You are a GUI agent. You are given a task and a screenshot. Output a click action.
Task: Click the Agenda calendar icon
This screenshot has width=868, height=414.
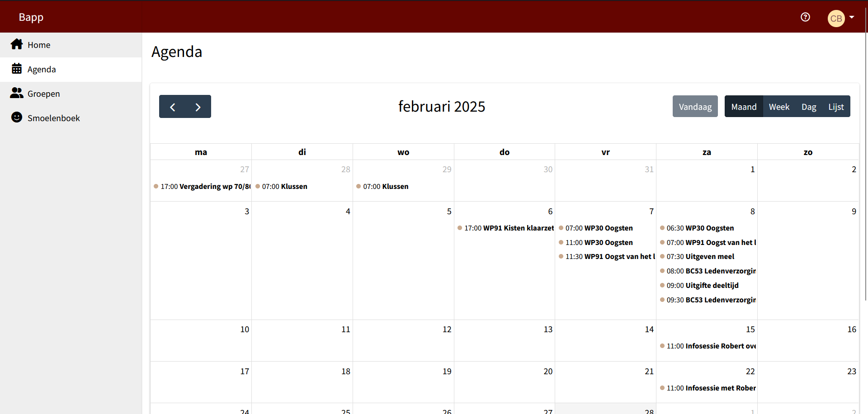point(17,69)
